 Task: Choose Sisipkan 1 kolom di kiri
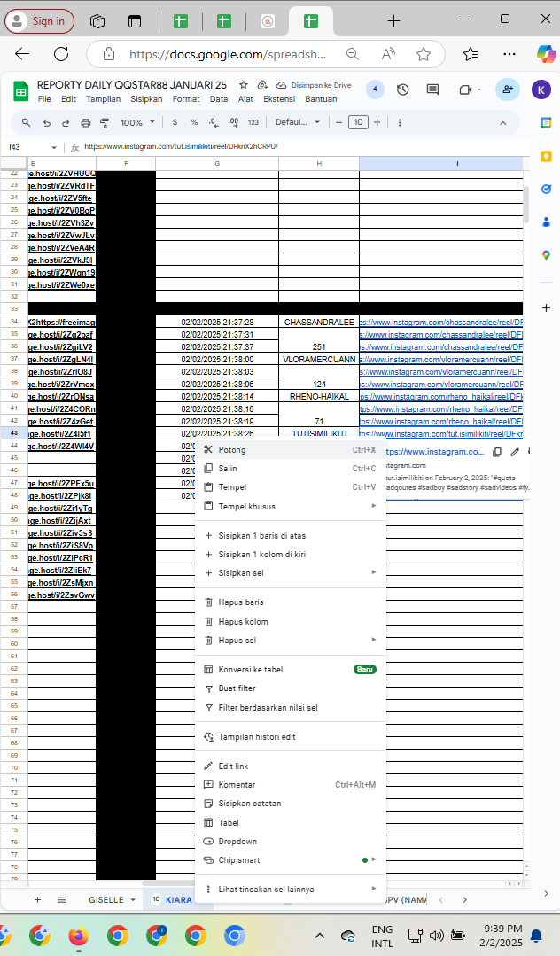pyautogui.click(x=291, y=555)
